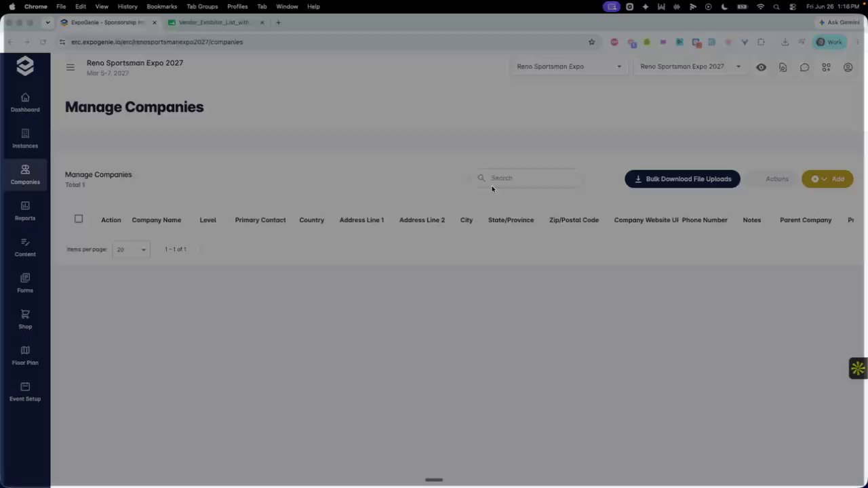Viewport: 868px width, 488px height.
Task: Click the companies Search field
Action: point(529,178)
